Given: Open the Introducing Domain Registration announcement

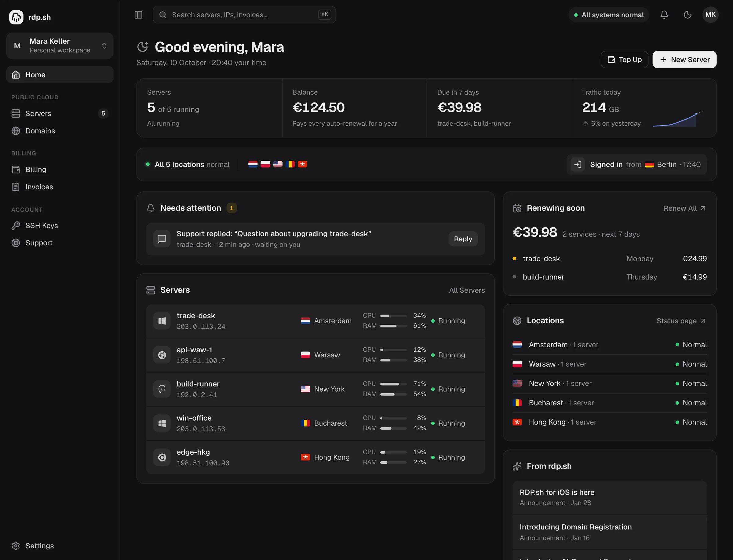Looking at the screenshot, I should point(609,532).
